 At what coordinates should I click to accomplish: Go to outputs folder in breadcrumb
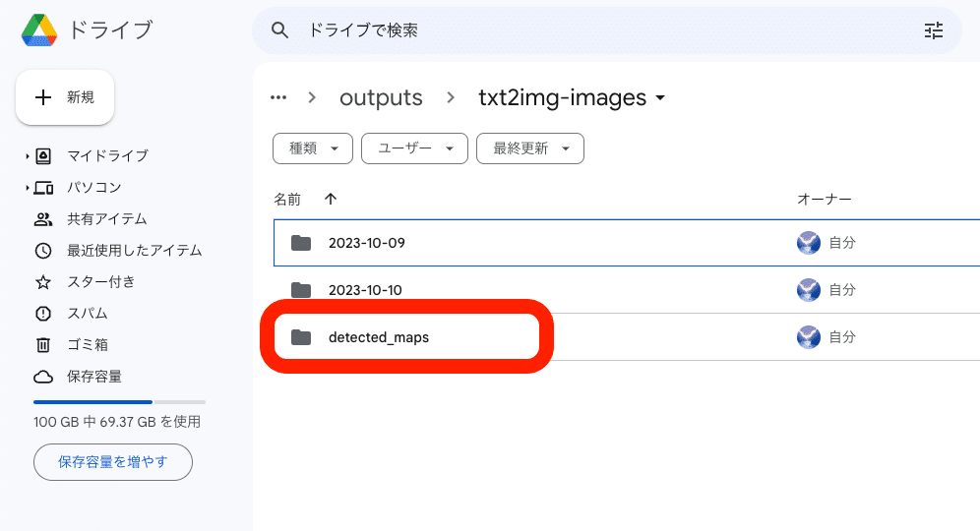pos(381,98)
